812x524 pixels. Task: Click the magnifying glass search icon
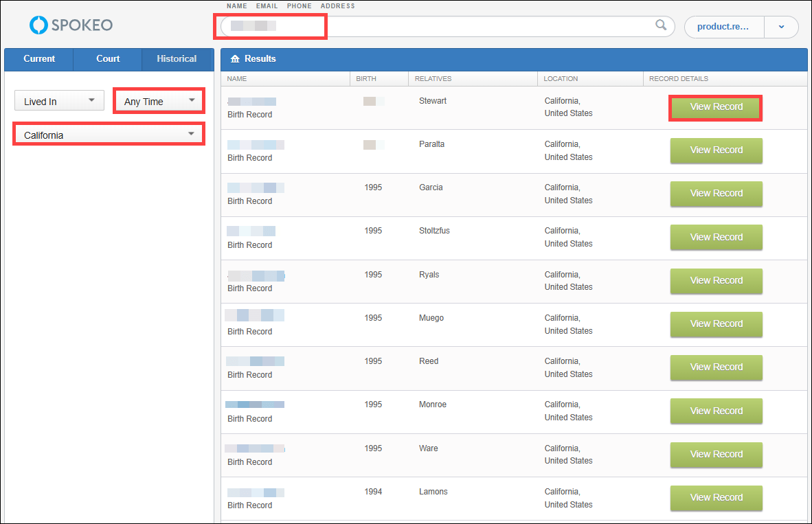click(x=661, y=25)
